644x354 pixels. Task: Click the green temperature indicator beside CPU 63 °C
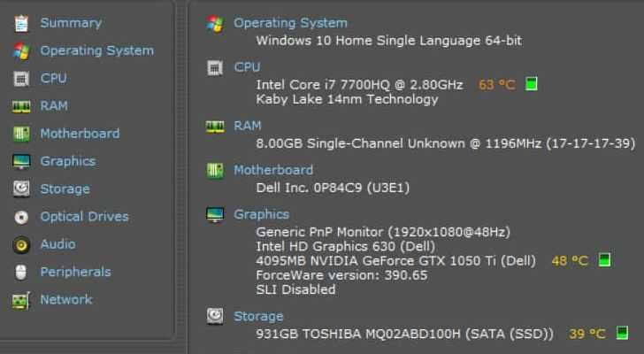(x=532, y=84)
